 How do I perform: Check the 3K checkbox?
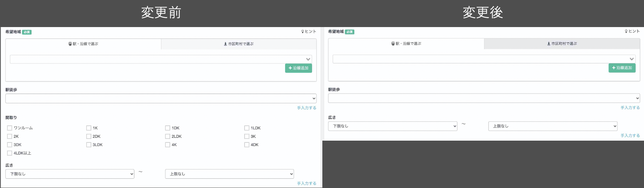point(247,136)
